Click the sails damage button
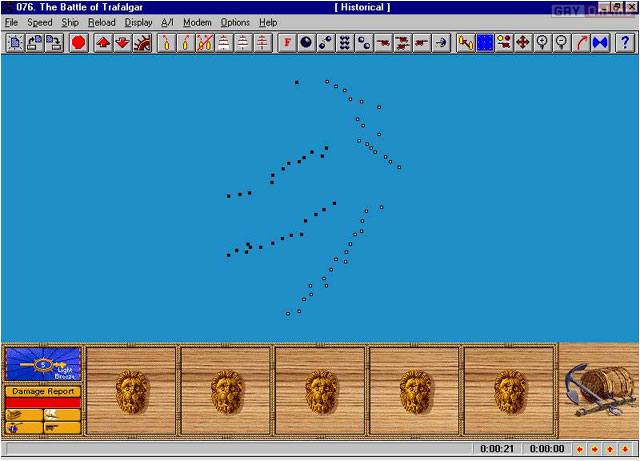The width and height of the screenshot is (640, 461). 62,415
